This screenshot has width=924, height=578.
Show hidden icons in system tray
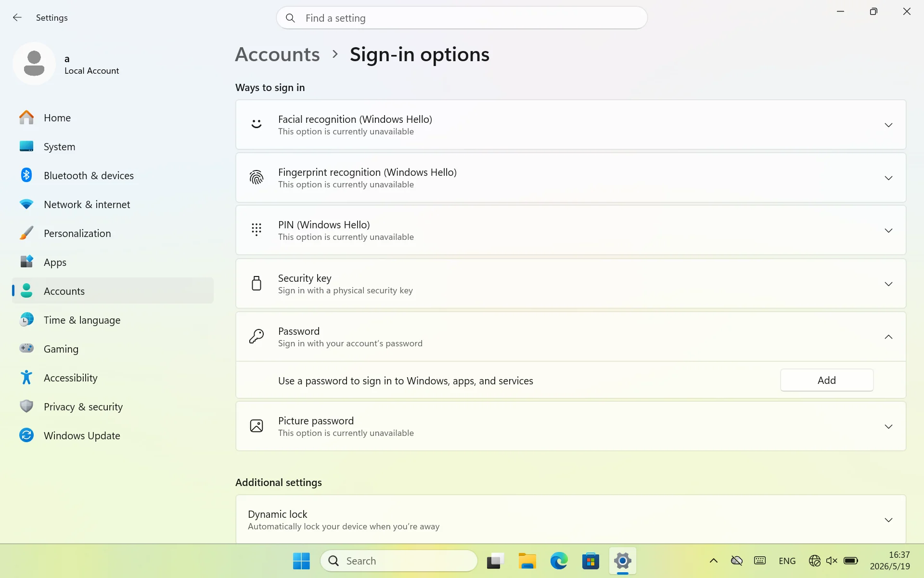[x=714, y=561]
